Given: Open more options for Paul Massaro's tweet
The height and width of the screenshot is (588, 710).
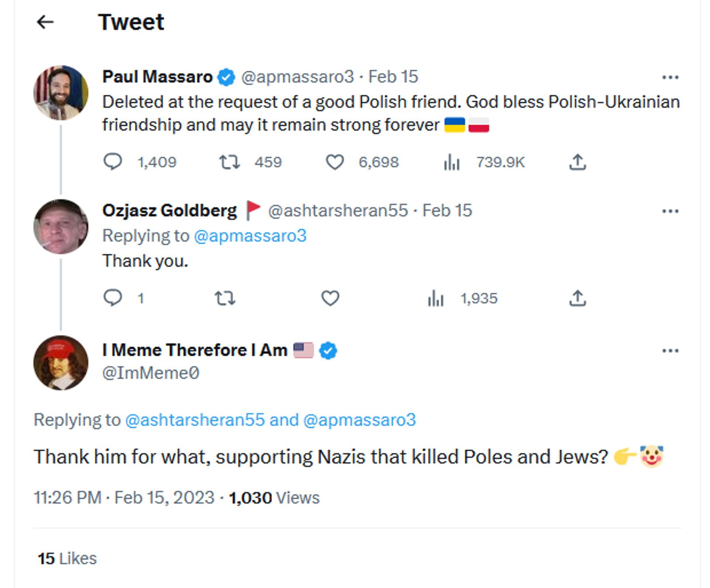Looking at the screenshot, I should [x=670, y=77].
